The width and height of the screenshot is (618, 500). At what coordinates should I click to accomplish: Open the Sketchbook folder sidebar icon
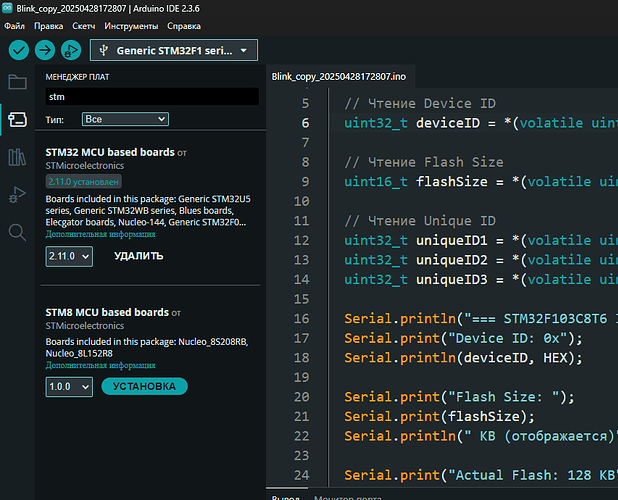pyautogui.click(x=16, y=82)
